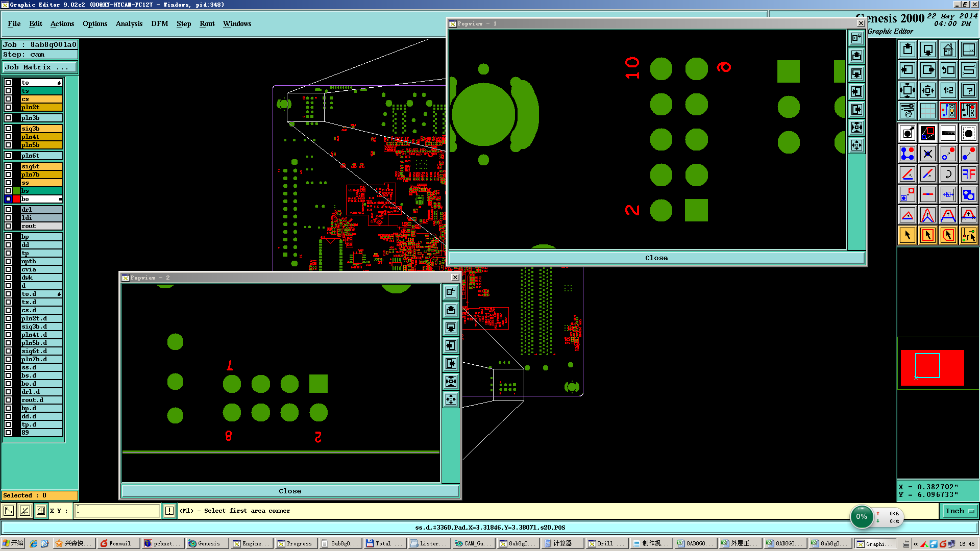
Task: Select layer row pln6t
Action: (41, 156)
